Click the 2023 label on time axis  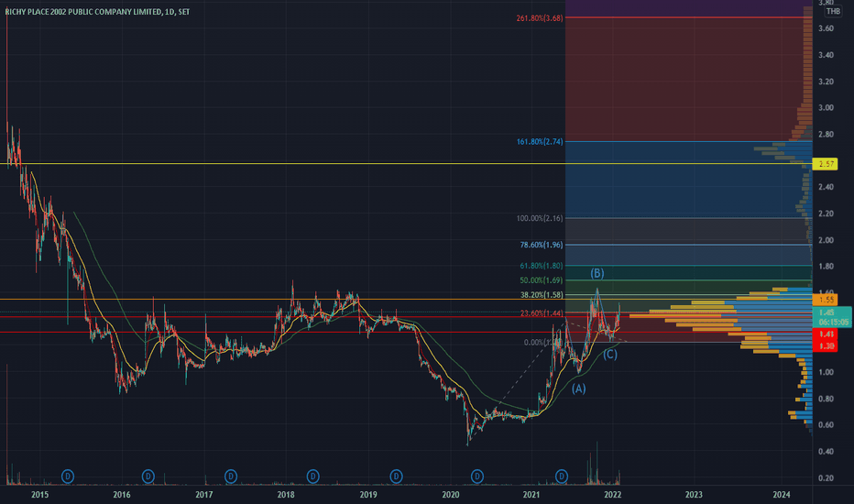pos(694,495)
